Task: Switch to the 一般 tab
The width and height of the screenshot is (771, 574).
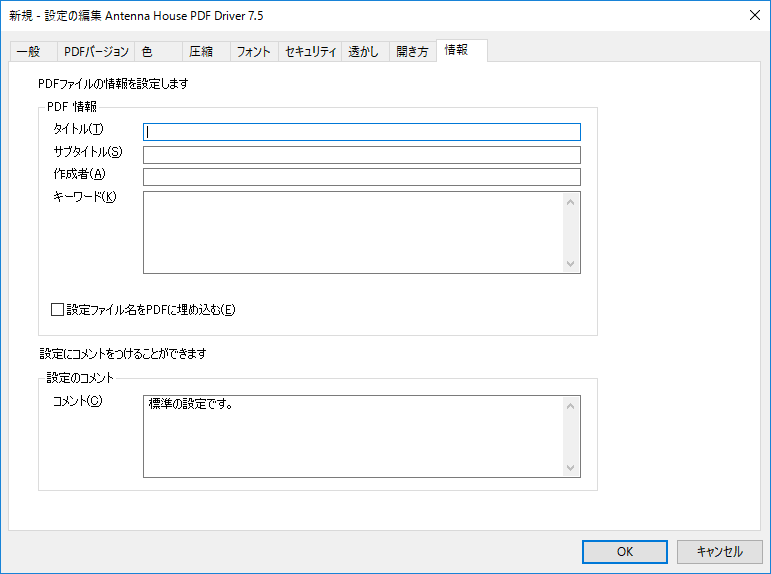Action: 33,52
